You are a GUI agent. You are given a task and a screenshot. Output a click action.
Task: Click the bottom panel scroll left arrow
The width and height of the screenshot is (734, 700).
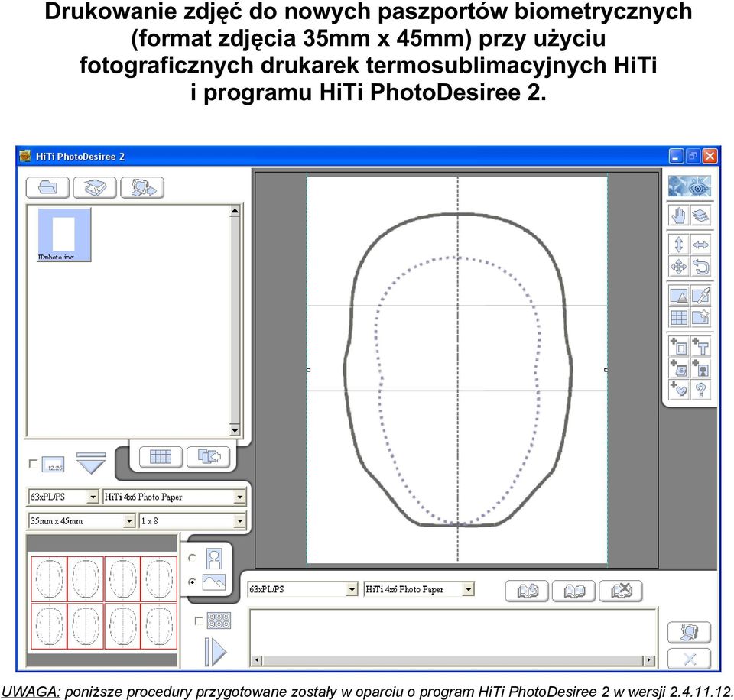point(256,660)
